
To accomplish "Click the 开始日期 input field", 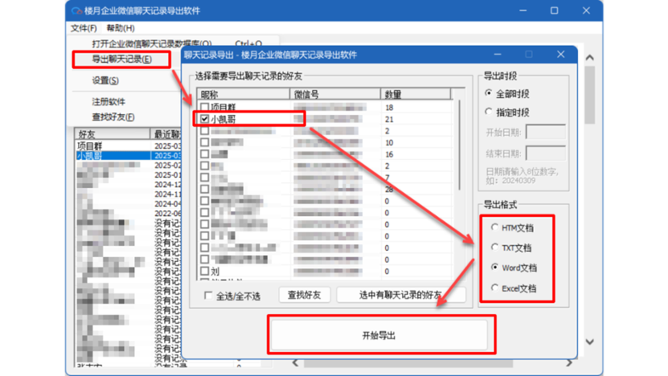I will (x=546, y=132).
